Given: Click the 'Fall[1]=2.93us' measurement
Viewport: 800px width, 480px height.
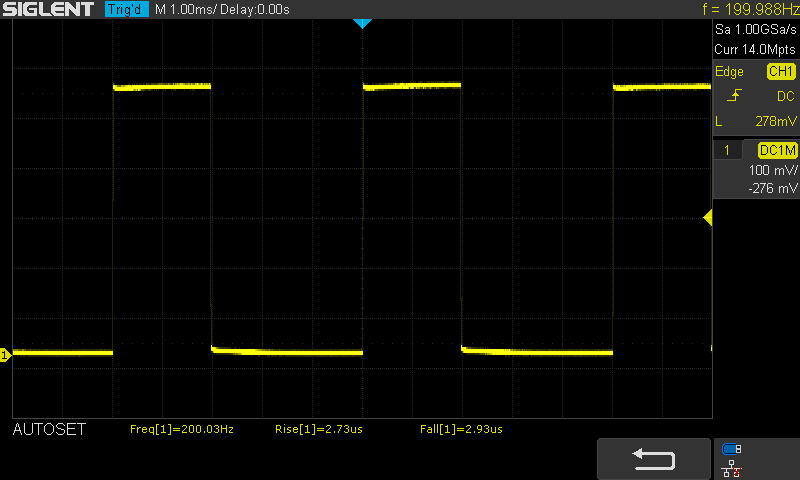Looking at the screenshot, I should coord(461,429).
